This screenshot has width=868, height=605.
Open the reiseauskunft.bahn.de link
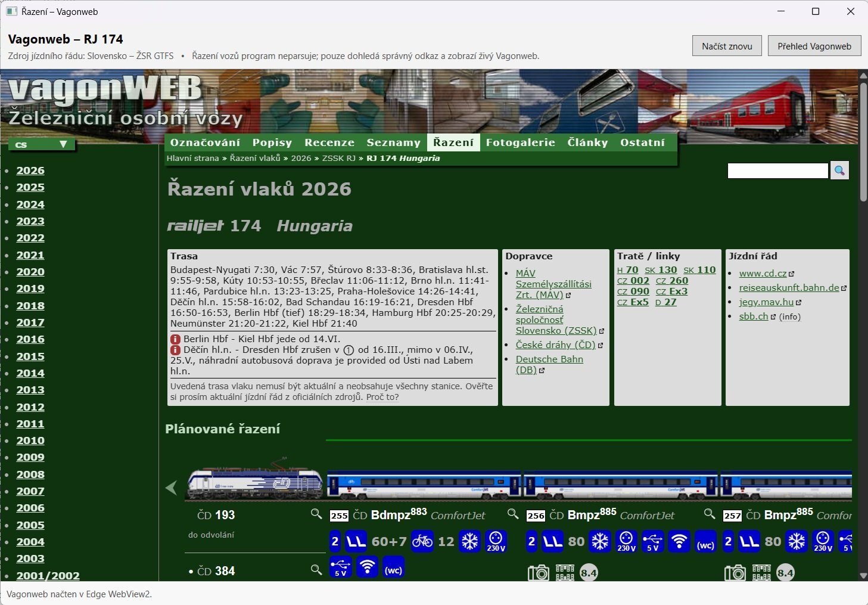pos(789,287)
